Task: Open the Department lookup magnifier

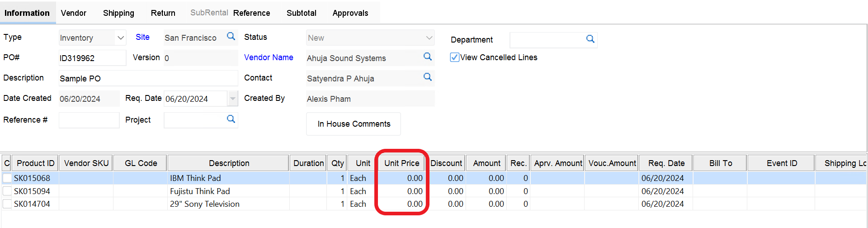Action: click(590, 39)
